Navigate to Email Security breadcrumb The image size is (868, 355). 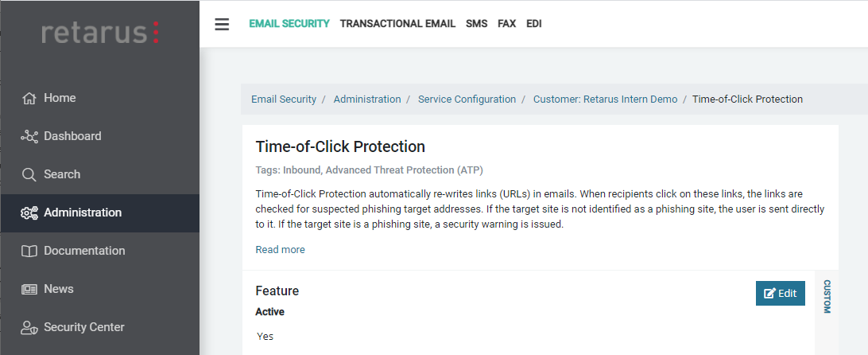pos(284,99)
